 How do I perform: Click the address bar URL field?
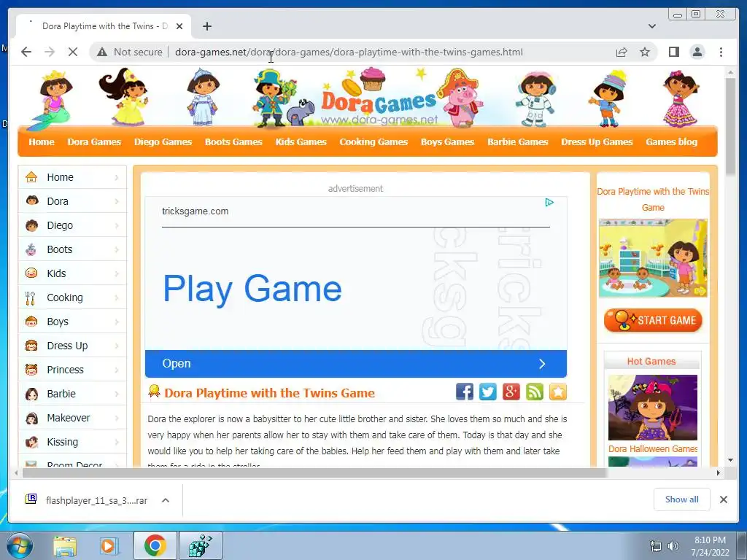349,52
